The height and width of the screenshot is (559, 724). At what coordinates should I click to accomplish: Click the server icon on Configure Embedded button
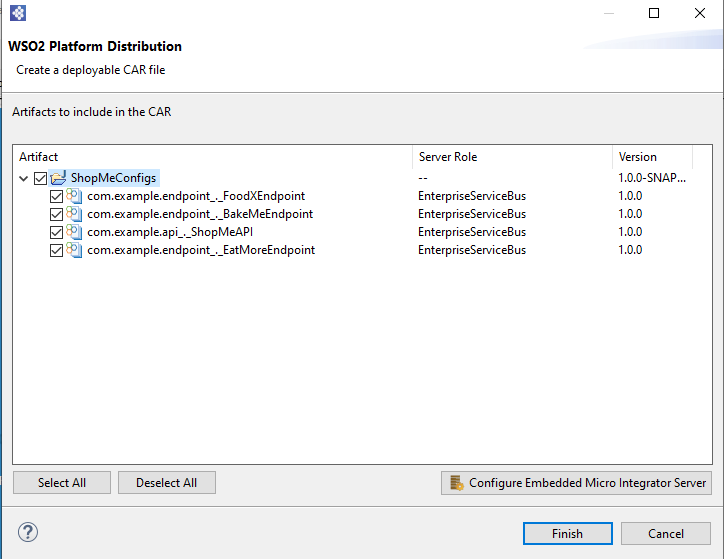click(457, 483)
